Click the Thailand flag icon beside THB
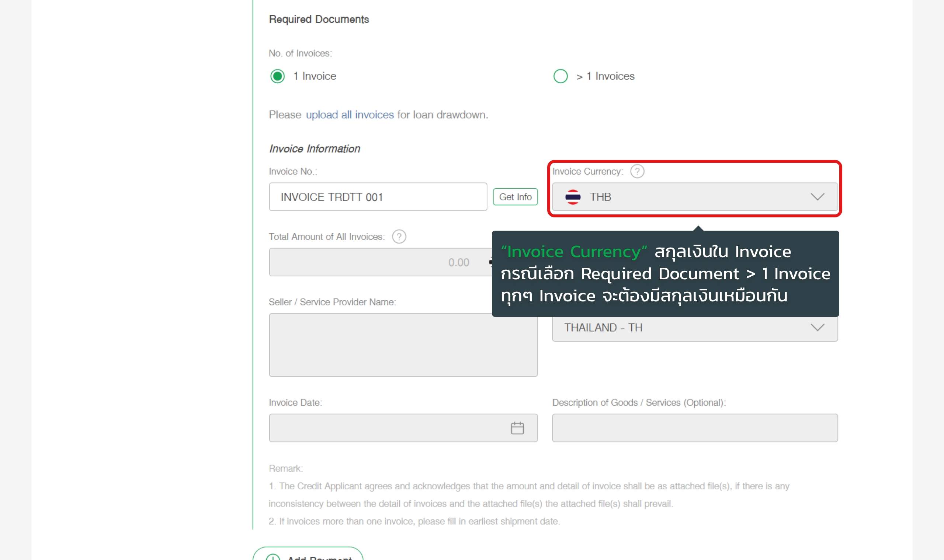Image resolution: width=944 pixels, height=560 pixels. (572, 197)
